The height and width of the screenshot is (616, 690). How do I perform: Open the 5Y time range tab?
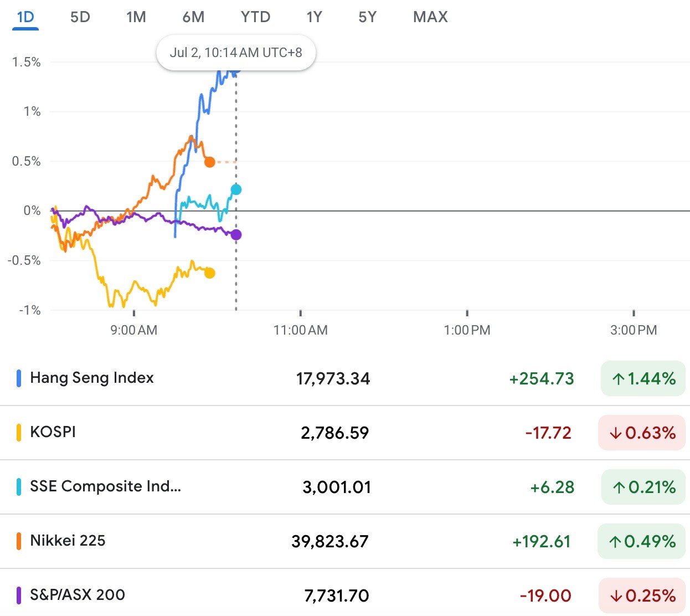click(x=367, y=17)
